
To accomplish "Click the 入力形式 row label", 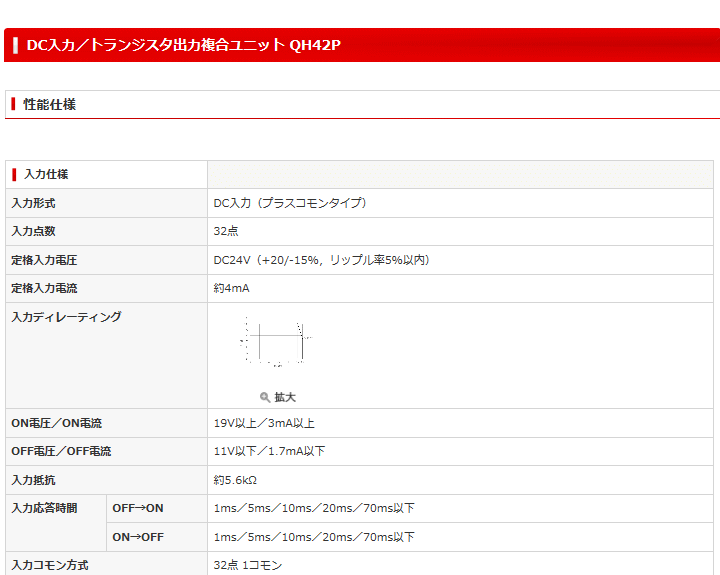I will pos(33,203).
